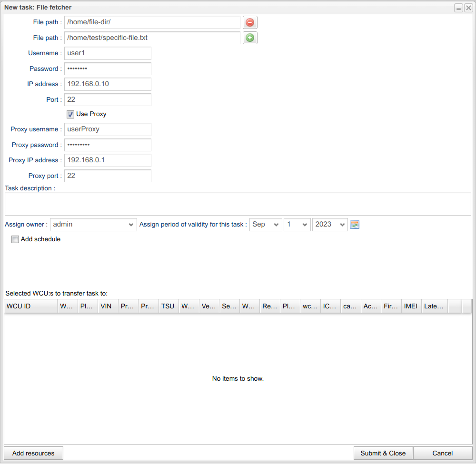
Task: Open the day dropdown showing 1
Action: (297, 225)
